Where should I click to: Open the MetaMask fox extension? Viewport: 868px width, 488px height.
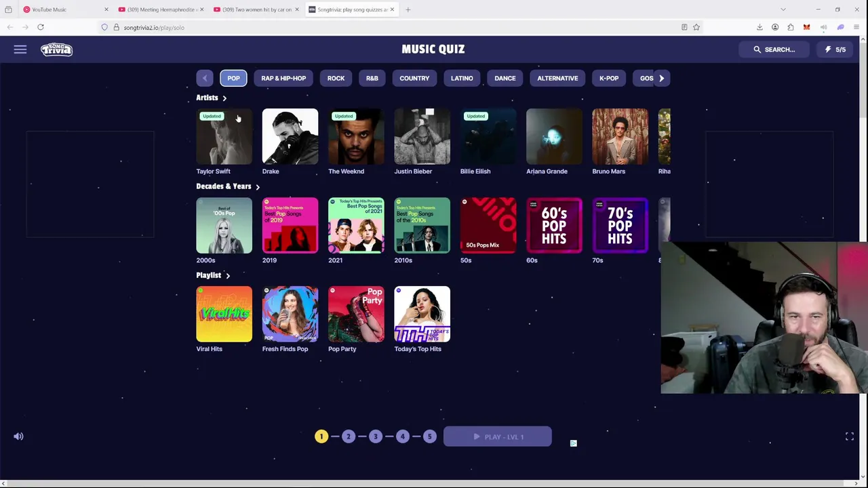coord(806,27)
